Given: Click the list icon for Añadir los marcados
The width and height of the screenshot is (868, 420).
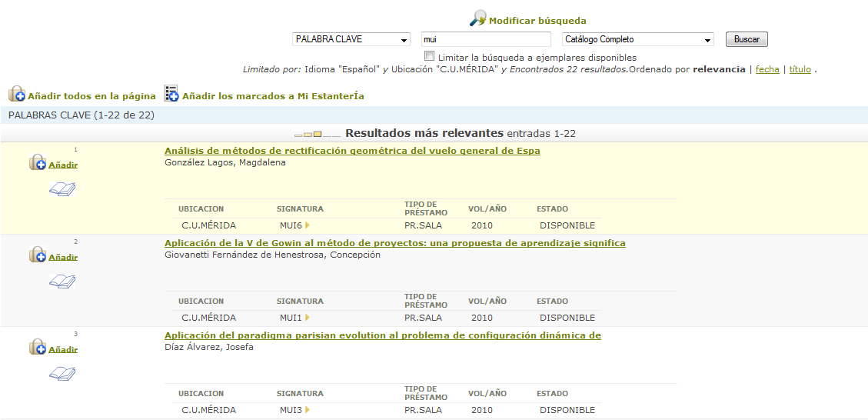Looking at the screenshot, I should (171, 94).
